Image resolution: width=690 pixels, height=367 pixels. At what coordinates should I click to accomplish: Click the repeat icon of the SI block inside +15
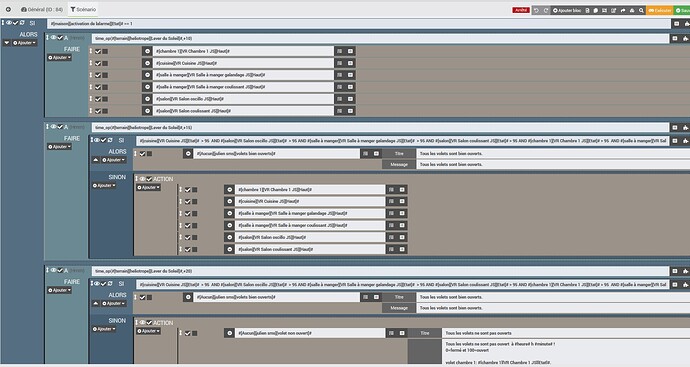coord(110,140)
